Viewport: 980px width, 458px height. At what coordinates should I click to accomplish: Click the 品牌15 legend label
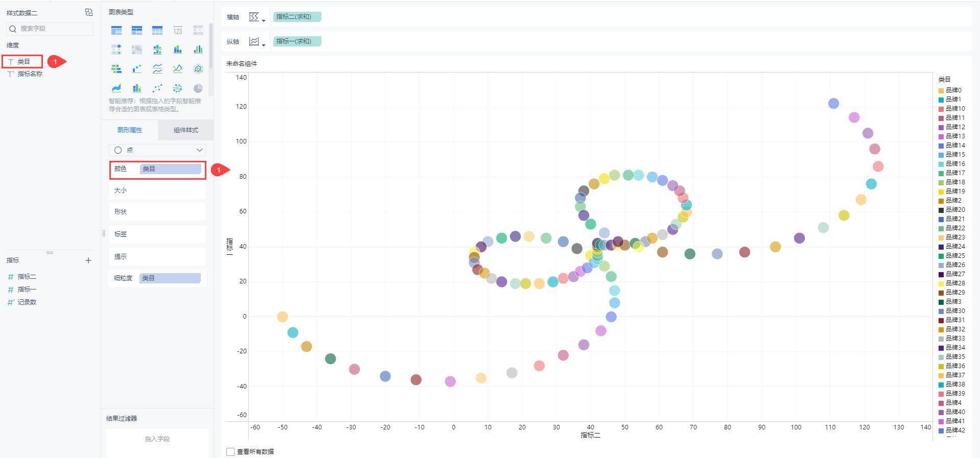coord(955,155)
